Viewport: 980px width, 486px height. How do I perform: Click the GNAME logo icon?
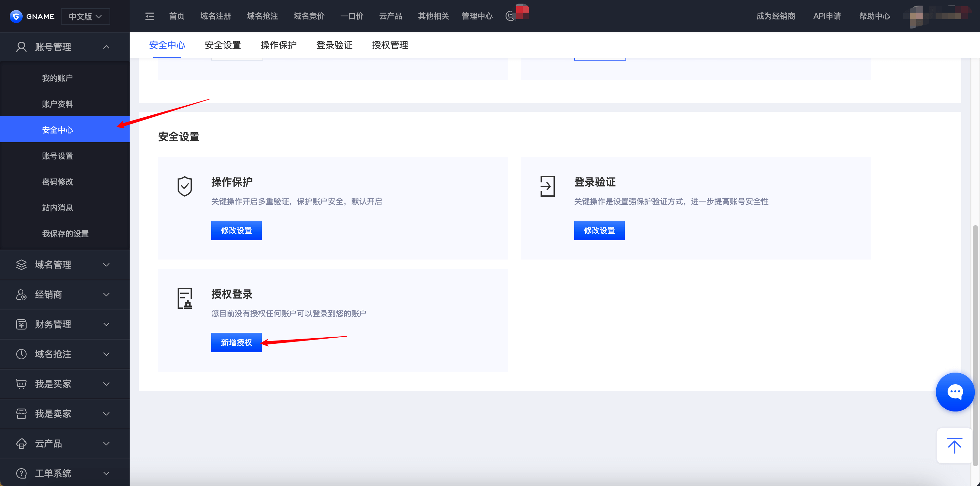pos(16,16)
